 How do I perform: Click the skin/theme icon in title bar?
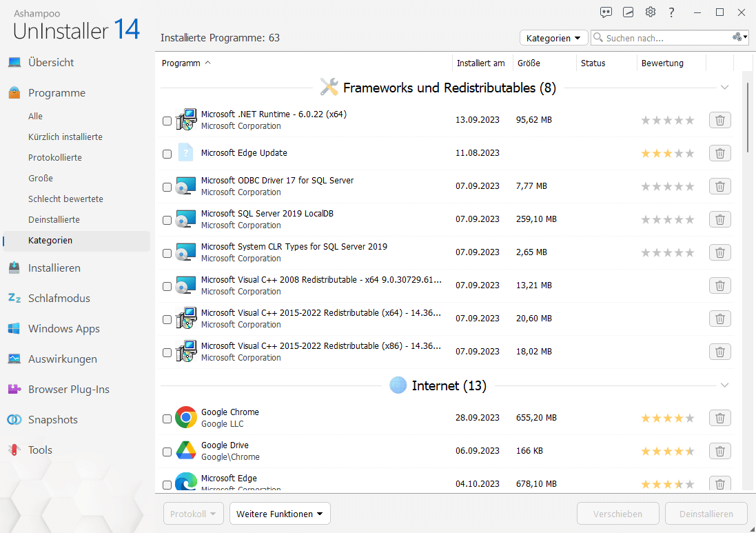[629, 12]
